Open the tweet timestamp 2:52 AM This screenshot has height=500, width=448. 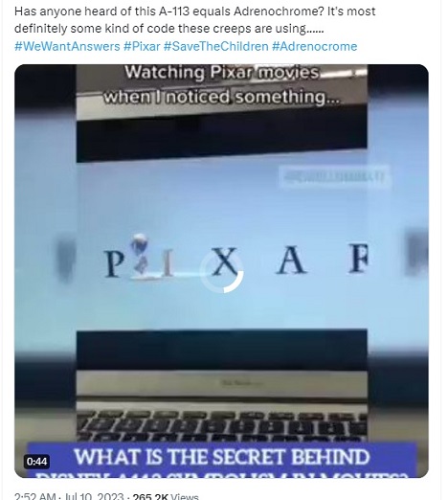pos(34,497)
